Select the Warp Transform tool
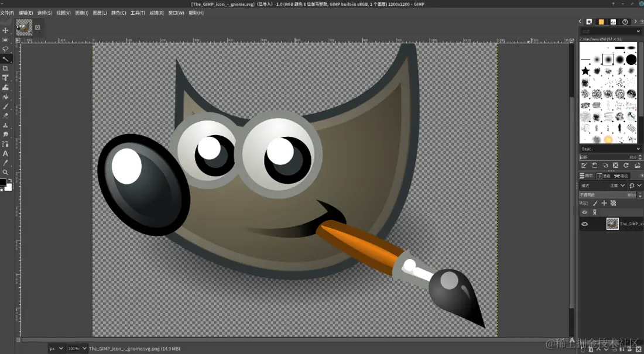Screen dimensions: 644x354 coord(5,87)
